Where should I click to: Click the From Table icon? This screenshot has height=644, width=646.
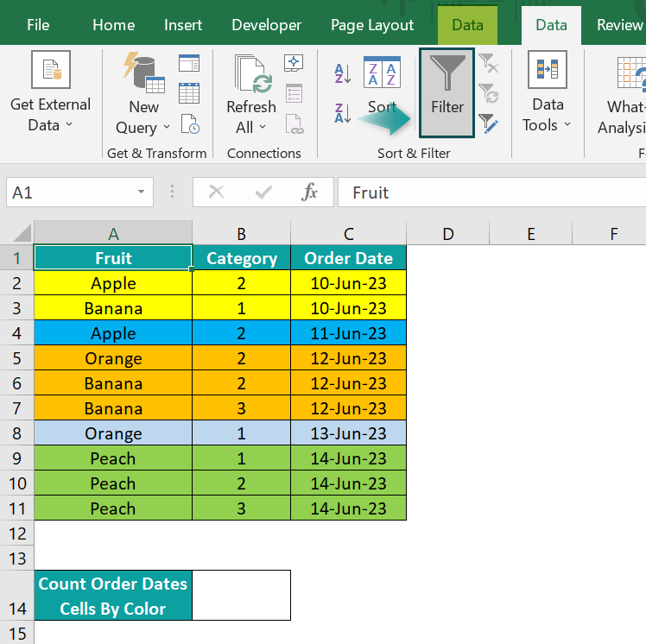189,92
